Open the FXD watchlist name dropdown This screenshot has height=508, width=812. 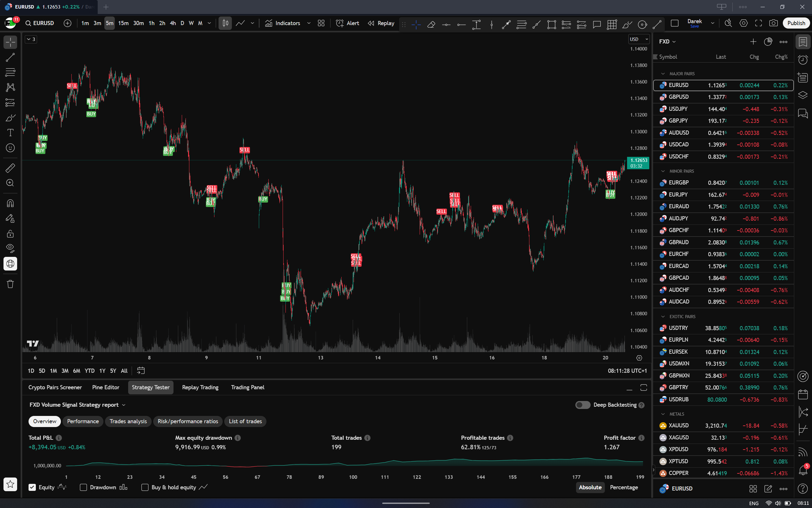667,41
